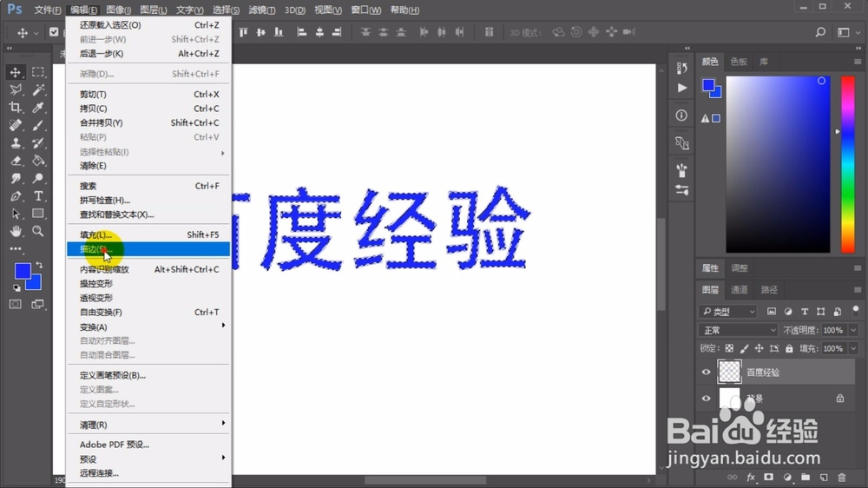Select the Dodge tool
The image size is (868, 488).
(37, 178)
